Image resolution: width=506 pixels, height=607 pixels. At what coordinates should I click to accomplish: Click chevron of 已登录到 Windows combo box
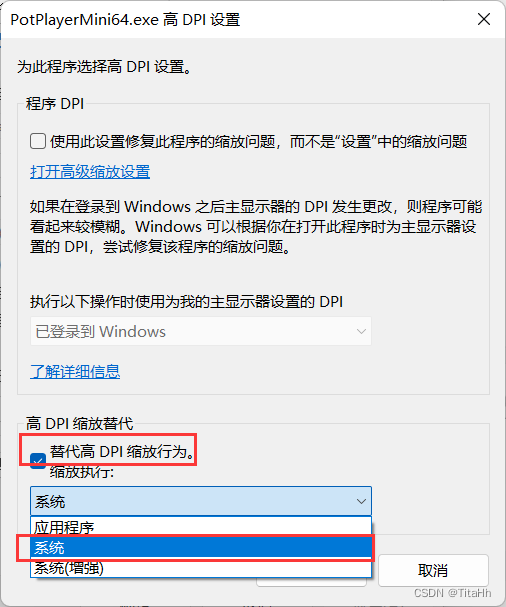(361, 331)
